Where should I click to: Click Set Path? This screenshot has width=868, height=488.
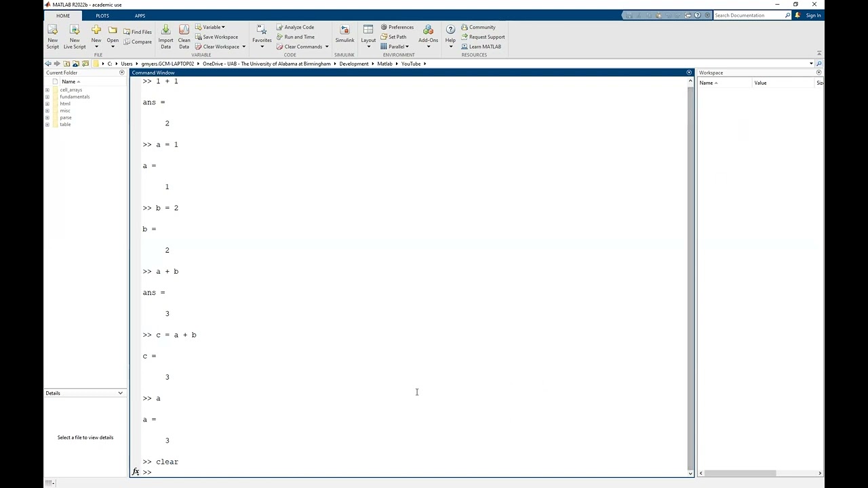coord(393,37)
